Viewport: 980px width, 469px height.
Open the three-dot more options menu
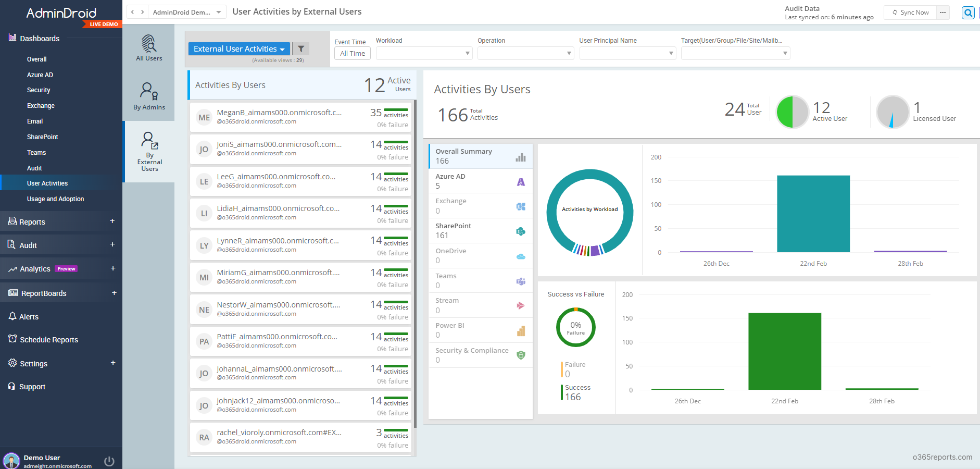943,13
